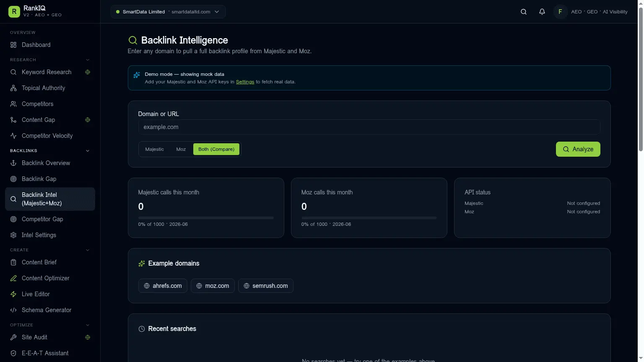Viewport: 644px width, 362px height.
Task: Click the sparkle icon in demo banner
Action: coord(137,75)
